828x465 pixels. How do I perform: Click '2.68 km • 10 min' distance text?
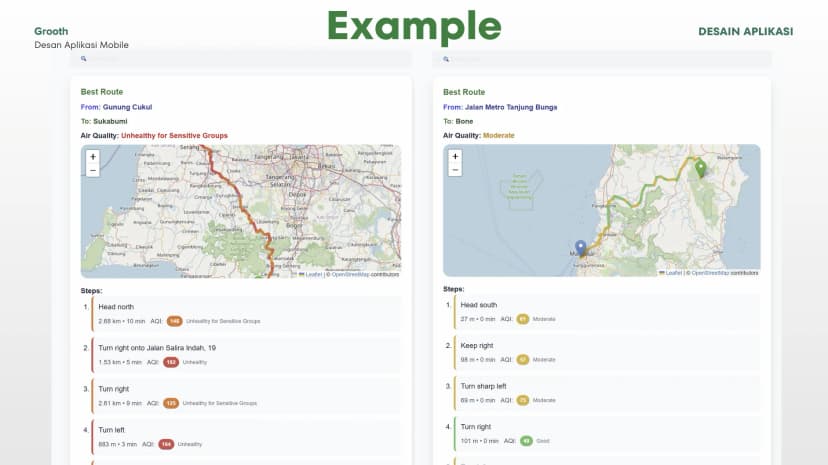click(121, 321)
